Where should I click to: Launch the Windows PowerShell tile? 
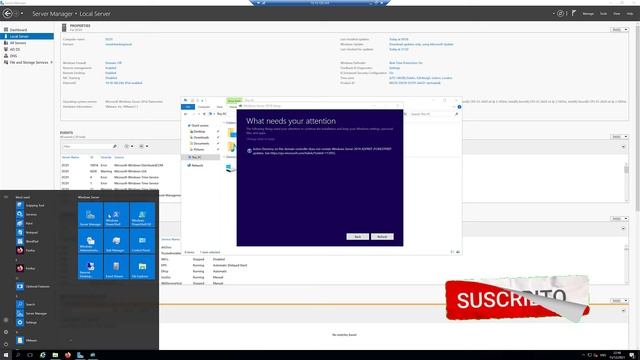pos(116,215)
